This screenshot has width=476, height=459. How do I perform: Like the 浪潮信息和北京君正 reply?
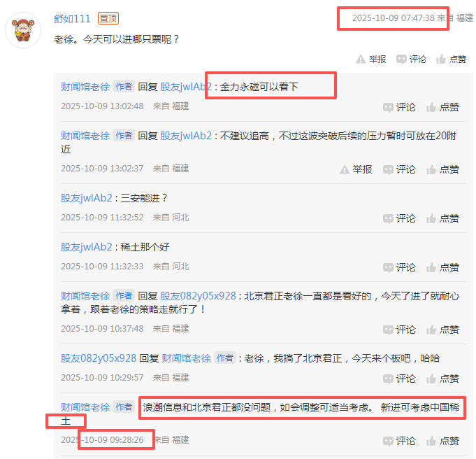442,441
